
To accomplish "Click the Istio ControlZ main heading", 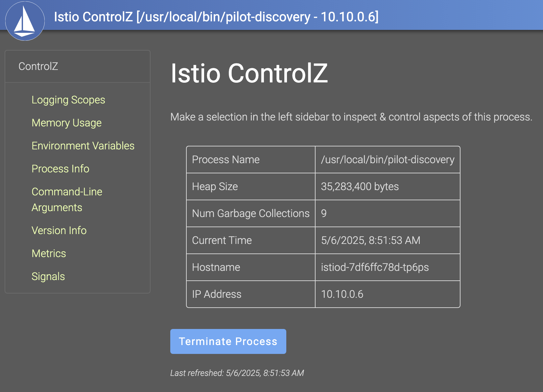I will tap(249, 73).
